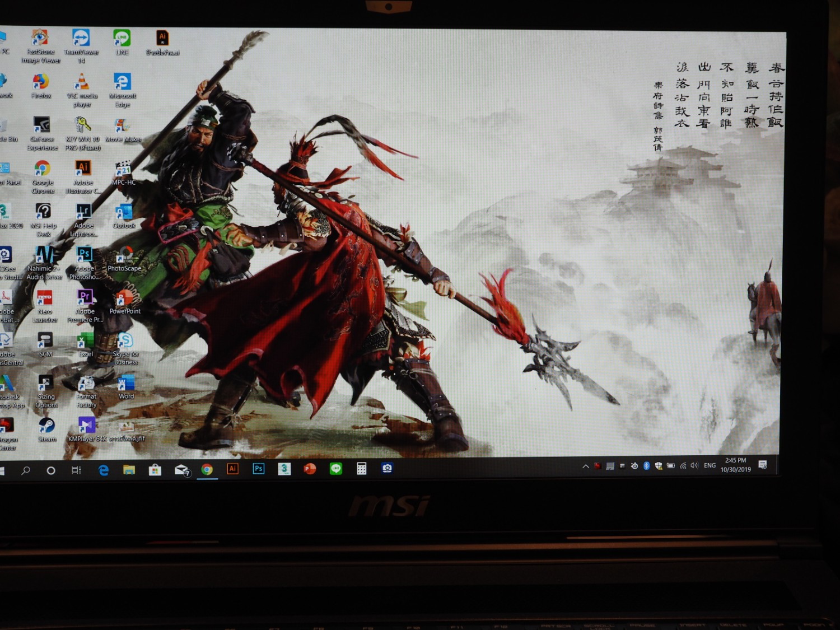Launch Format Factory desktop shortcut
Screen dimensions: 840x630
86,391
